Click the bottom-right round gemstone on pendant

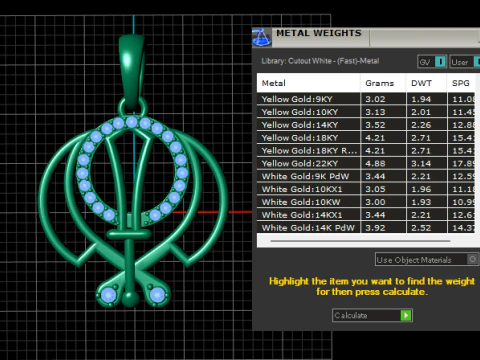click(157, 295)
